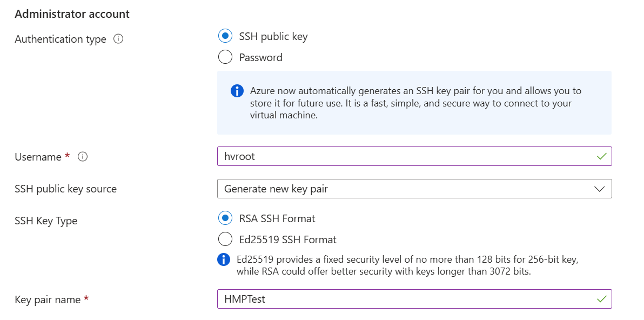Click the Password radio label text
This screenshot has width=644, height=320.
(x=260, y=57)
